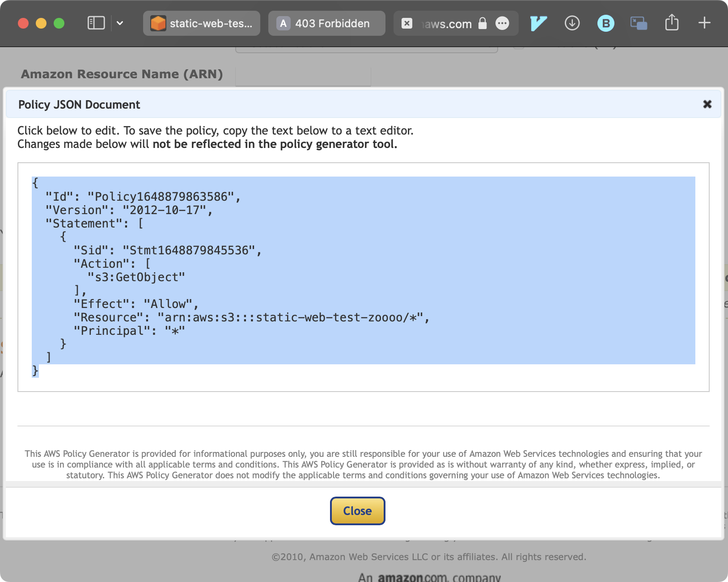Close the Policy JSON Document dialog with X

(707, 104)
